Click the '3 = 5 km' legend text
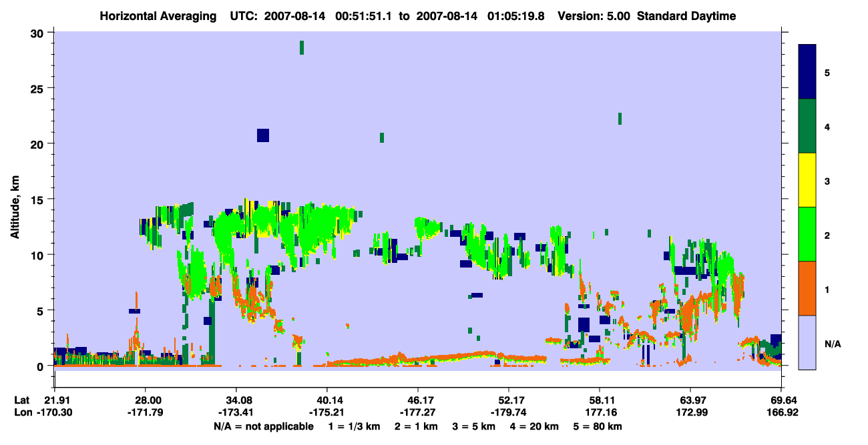868x445 pixels. click(474, 426)
